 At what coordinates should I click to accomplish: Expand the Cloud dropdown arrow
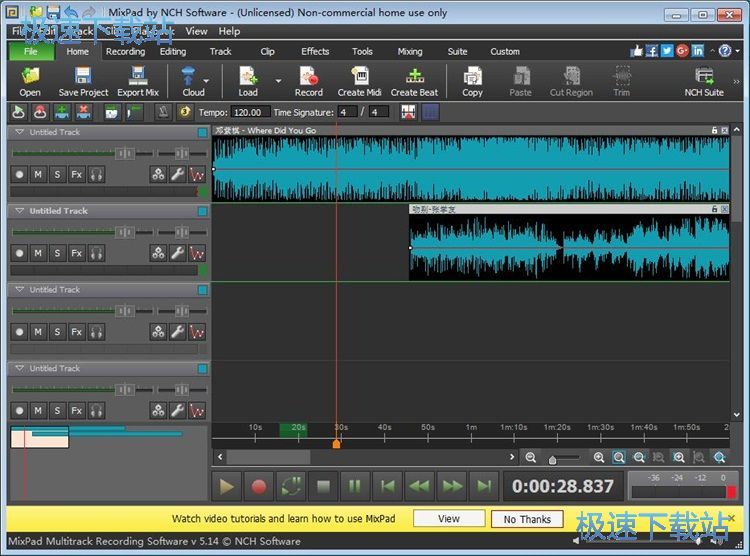click(x=207, y=80)
